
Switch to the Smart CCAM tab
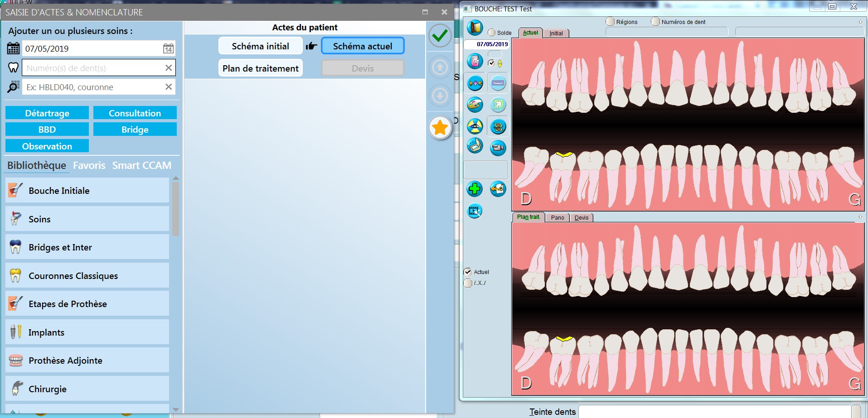coord(141,165)
